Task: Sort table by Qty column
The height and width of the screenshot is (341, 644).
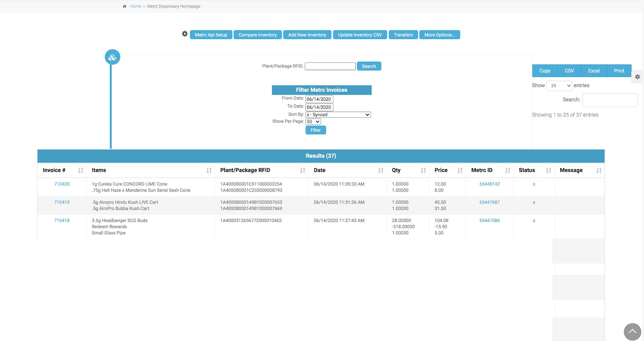Action: point(423,170)
